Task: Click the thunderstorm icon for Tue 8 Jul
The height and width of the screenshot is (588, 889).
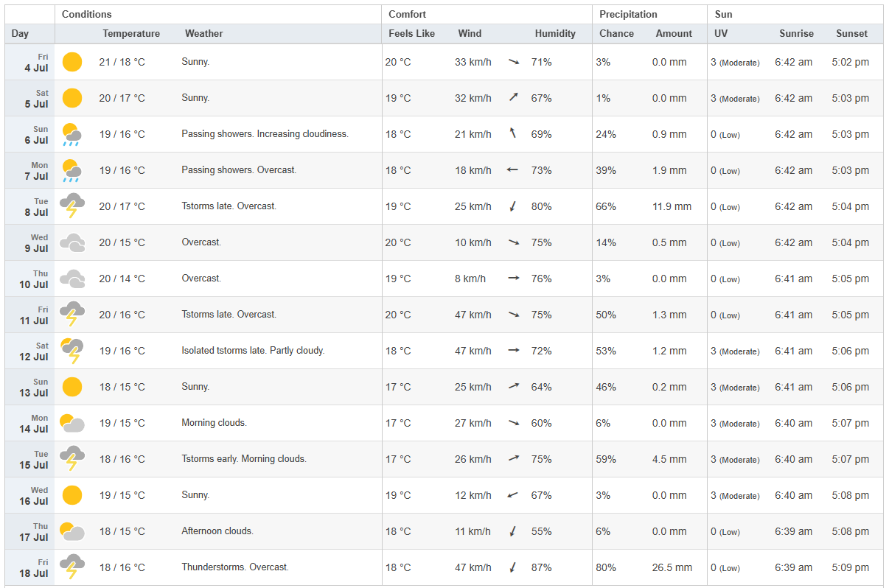Action: (72, 206)
